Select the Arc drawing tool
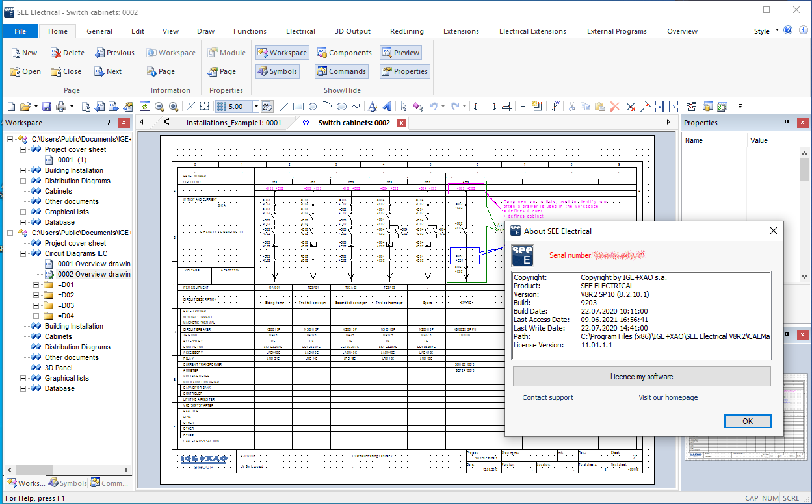Viewport: 812px width, 504px height. [327, 107]
